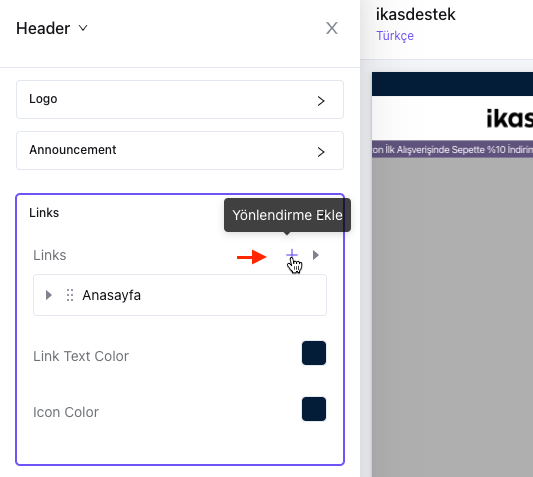Click the Header panel title text

point(43,28)
